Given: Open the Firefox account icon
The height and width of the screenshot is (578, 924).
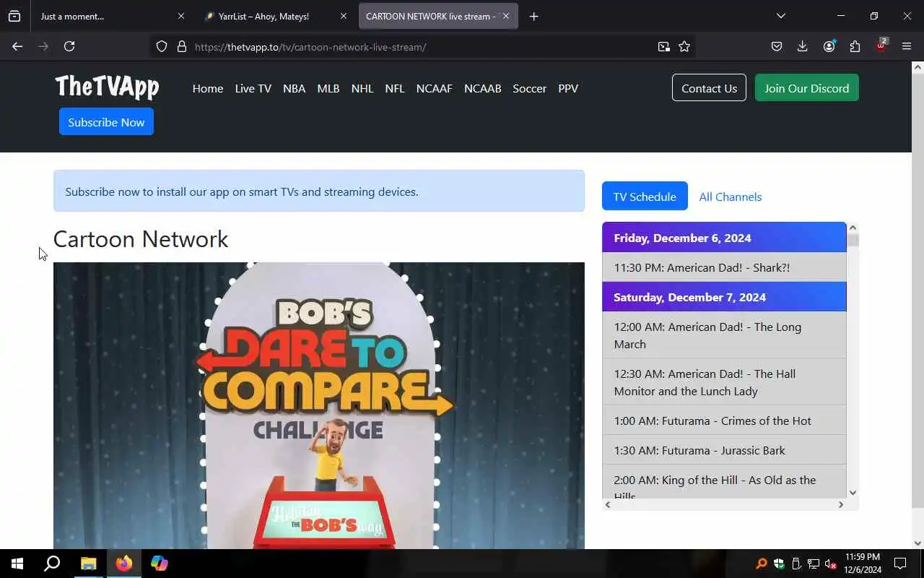Looking at the screenshot, I should (x=829, y=46).
